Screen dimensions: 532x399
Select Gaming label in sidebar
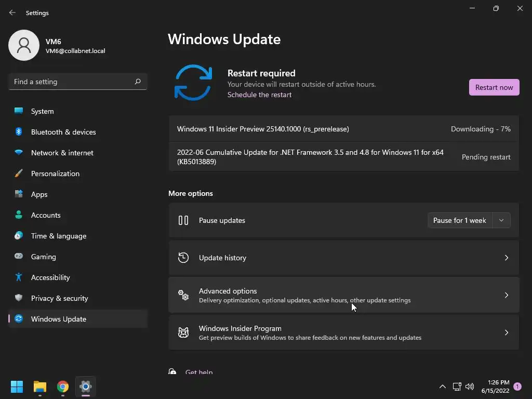tap(44, 257)
